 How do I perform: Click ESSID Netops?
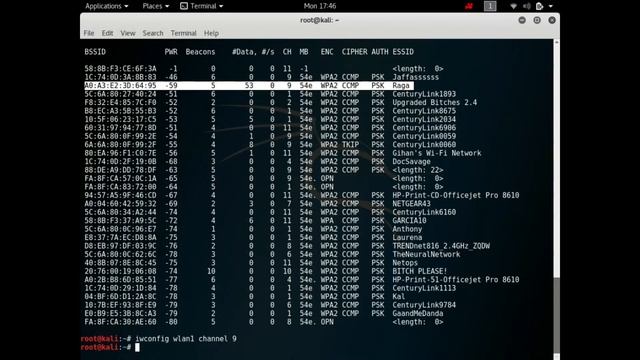405,263
